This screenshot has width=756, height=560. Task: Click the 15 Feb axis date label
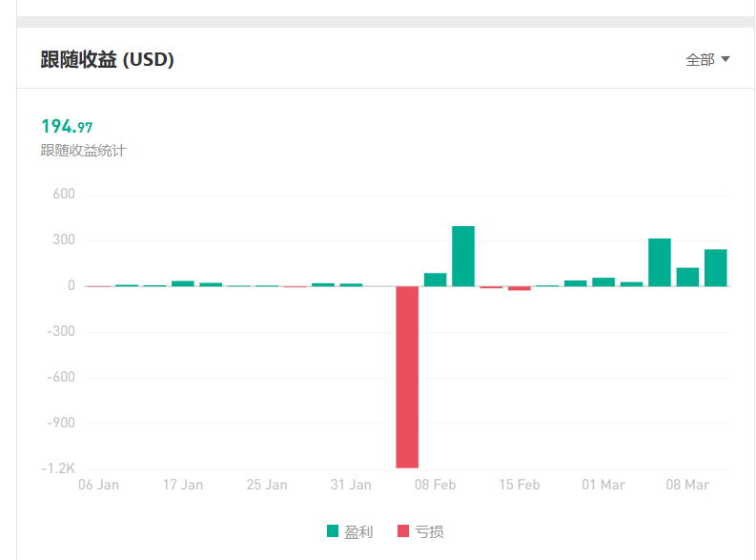pos(520,485)
